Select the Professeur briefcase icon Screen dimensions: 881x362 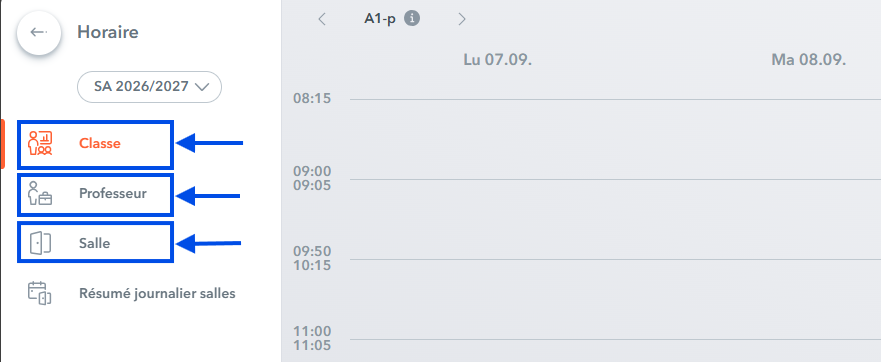pyautogui.click(x=40, y=194)
